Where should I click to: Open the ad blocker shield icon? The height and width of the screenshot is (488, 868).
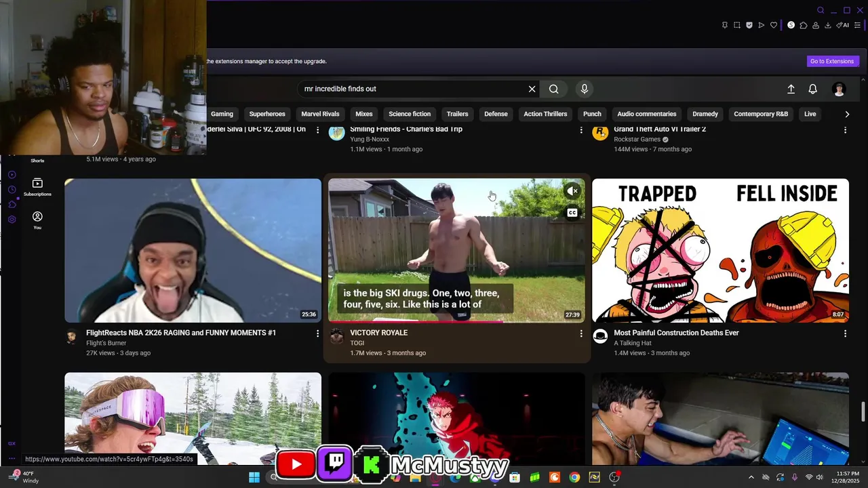(x=749, y=25)
